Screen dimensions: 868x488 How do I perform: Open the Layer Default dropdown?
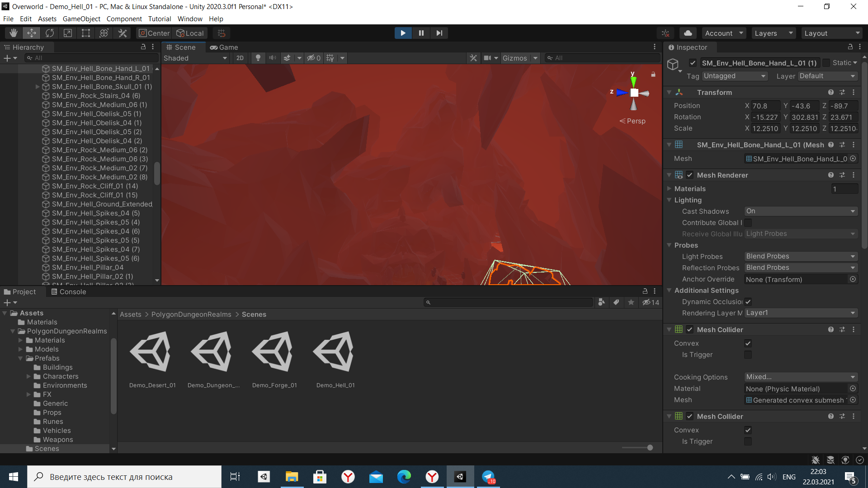click(827, 76)
